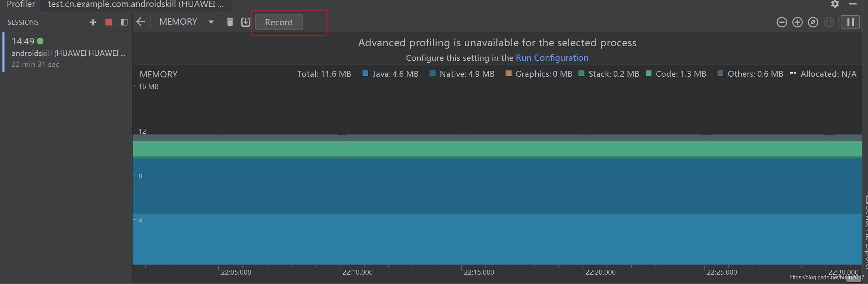Force garbage collection with trash icon

(230, 22)
